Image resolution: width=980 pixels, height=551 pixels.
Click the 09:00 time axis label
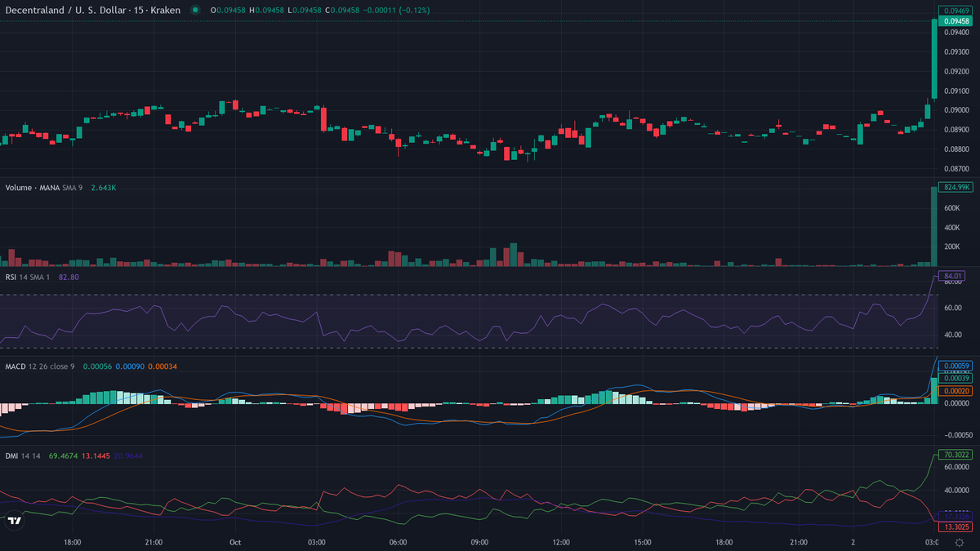coord(480,542)
